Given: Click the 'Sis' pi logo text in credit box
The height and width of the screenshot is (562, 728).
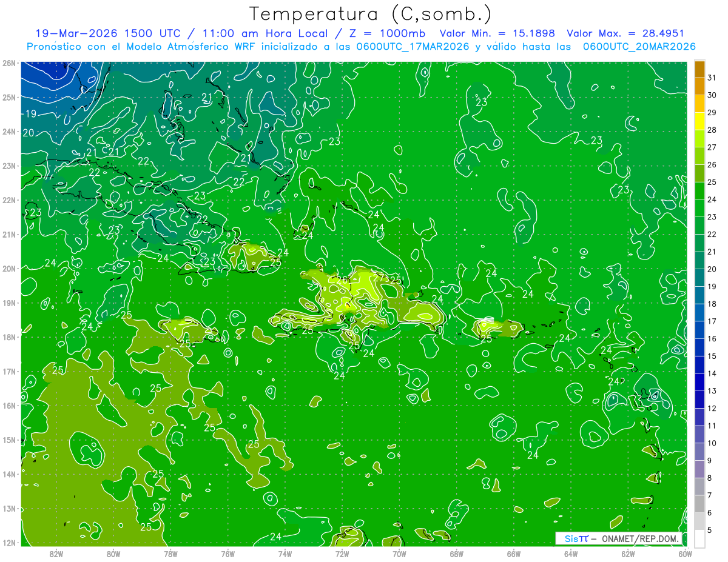Looking at the screenshot, I should 576,538.
